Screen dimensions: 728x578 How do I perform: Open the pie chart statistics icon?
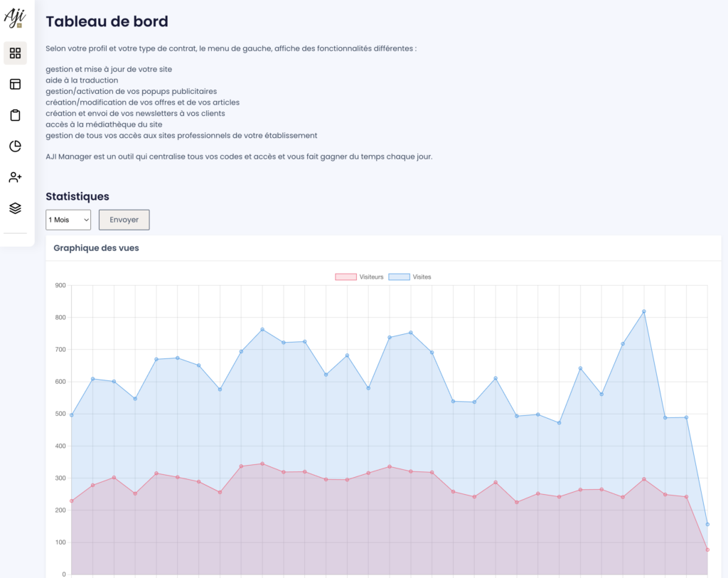[15, 146]
